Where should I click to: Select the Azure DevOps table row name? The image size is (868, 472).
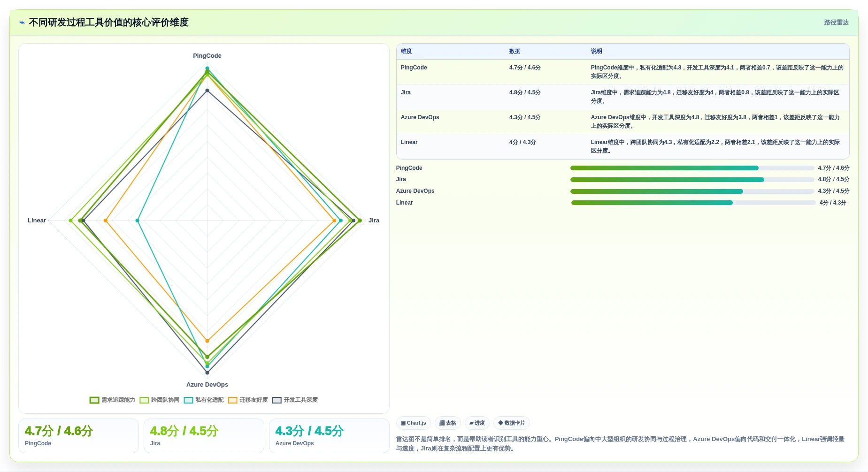420,117
